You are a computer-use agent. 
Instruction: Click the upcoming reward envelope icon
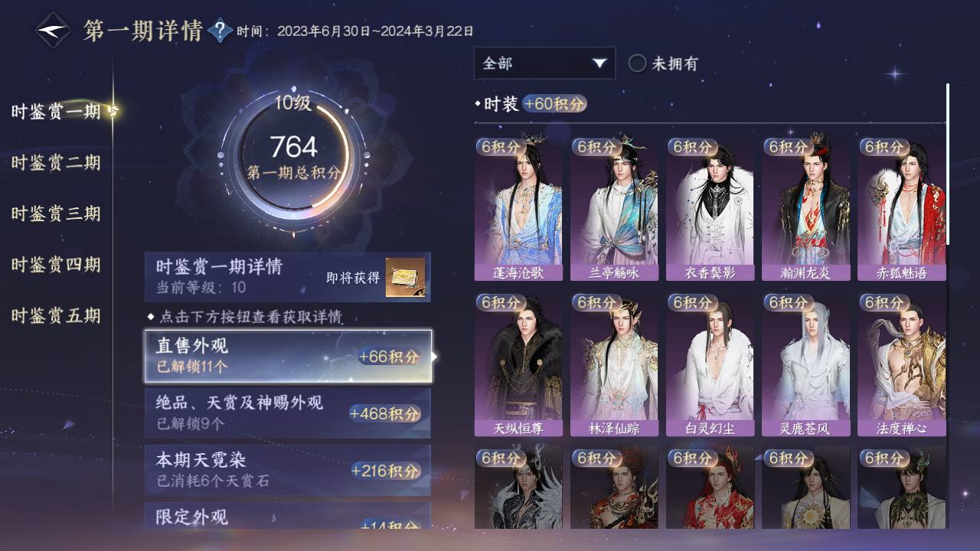point(405,277)
